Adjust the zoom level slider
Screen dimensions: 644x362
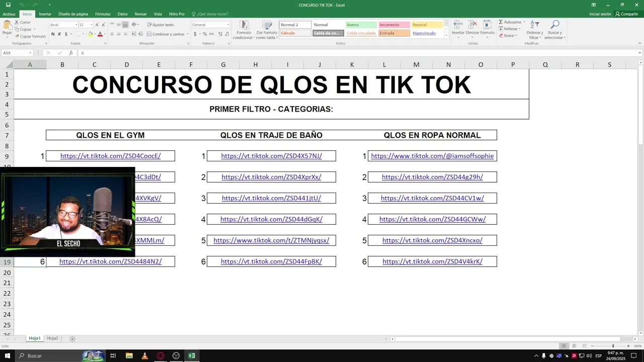(613, 346)
